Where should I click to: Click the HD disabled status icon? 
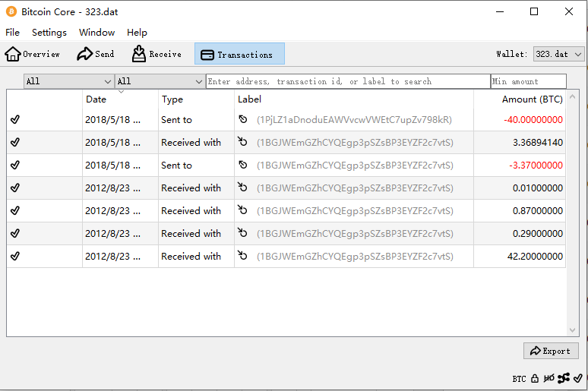click(x=548, y=378)
